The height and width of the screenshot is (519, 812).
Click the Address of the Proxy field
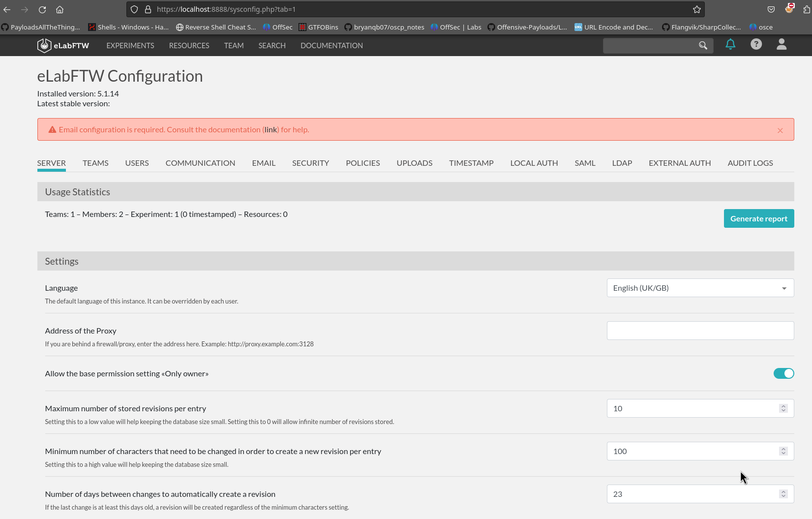[700, 331]
